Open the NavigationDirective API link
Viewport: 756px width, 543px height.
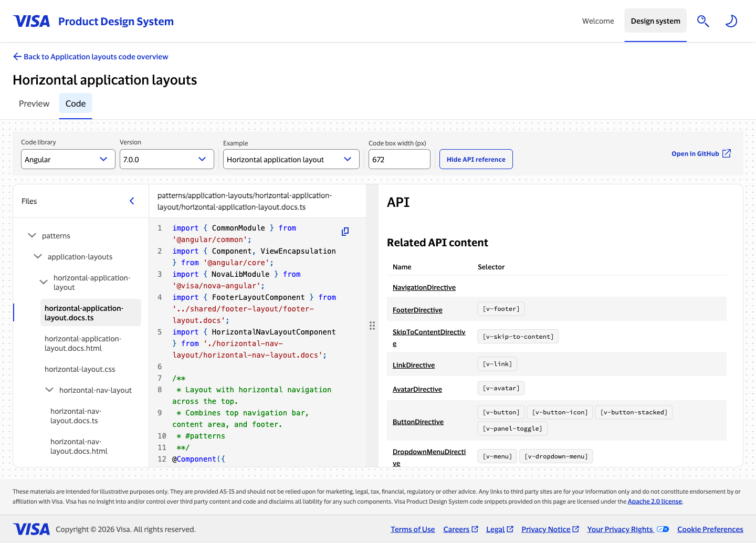(x=424, y=287)
